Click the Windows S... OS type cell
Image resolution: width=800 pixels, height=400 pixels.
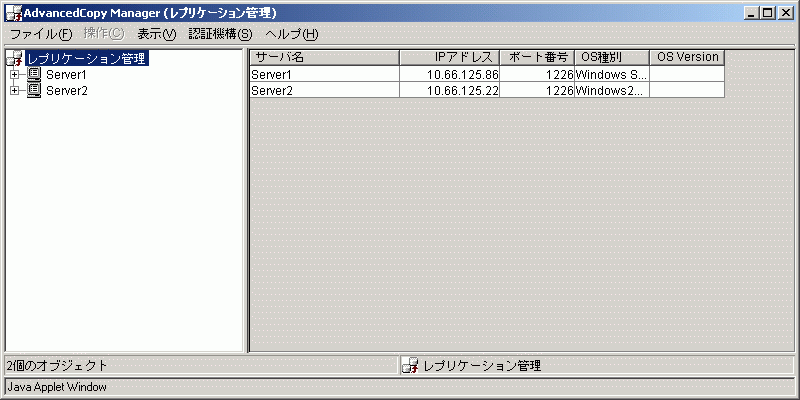click(x=612, y=74)
